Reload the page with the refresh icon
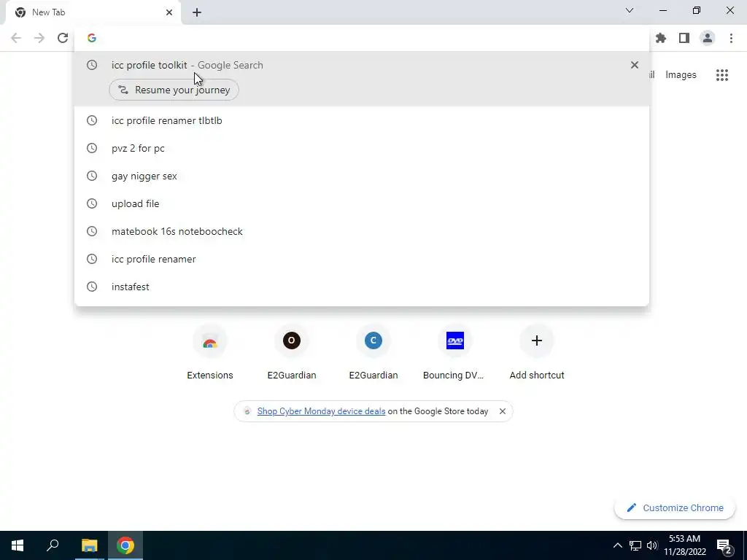 (x=63, y=38)
